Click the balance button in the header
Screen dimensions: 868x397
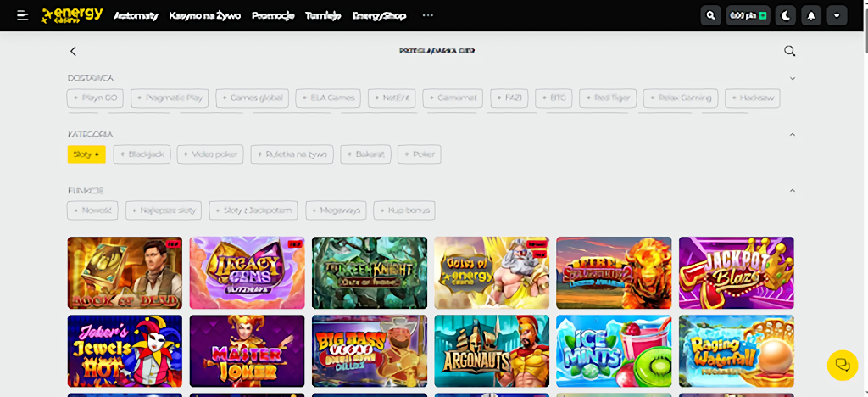click(x=748, y=15)
